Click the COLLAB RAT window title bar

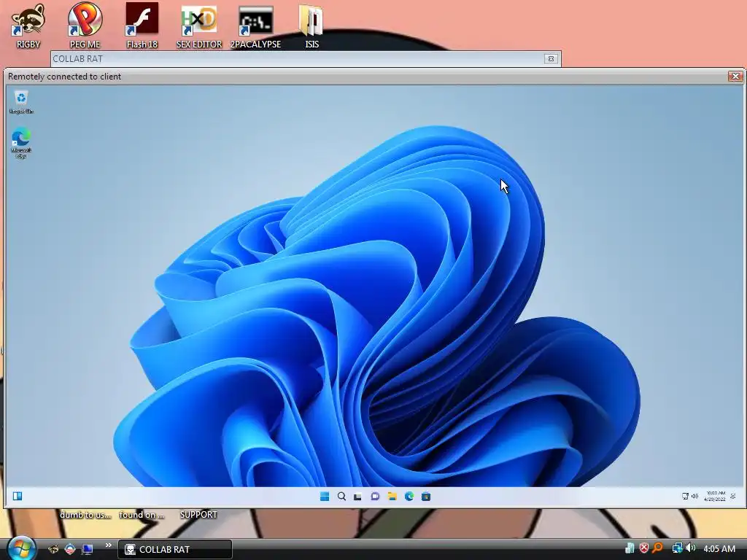pos(306,58)
